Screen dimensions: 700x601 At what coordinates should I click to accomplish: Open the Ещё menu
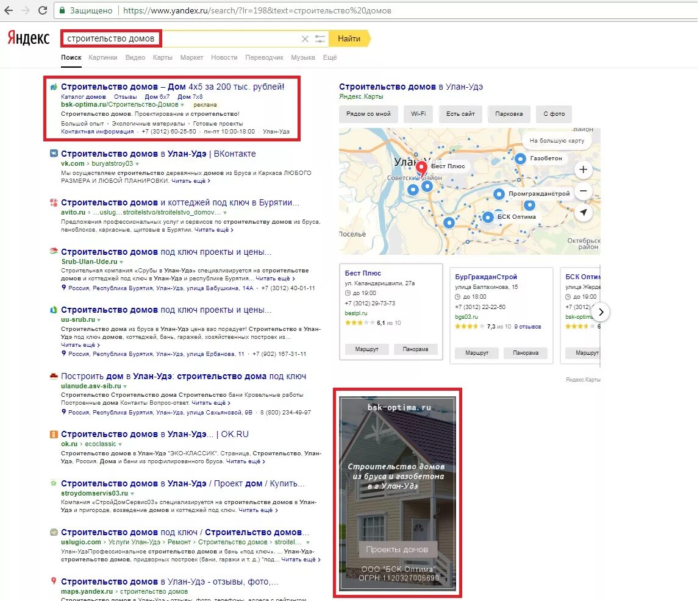click(330, 57)
